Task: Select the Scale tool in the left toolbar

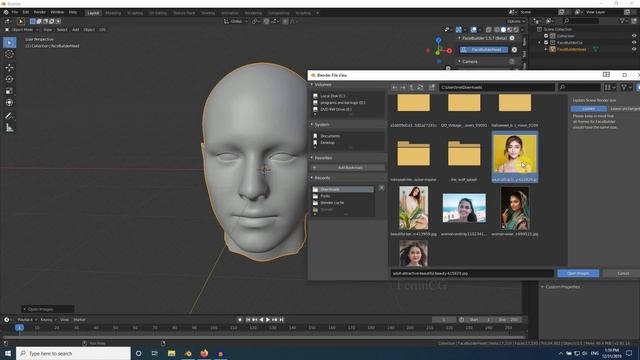Action: coord(9,91)
